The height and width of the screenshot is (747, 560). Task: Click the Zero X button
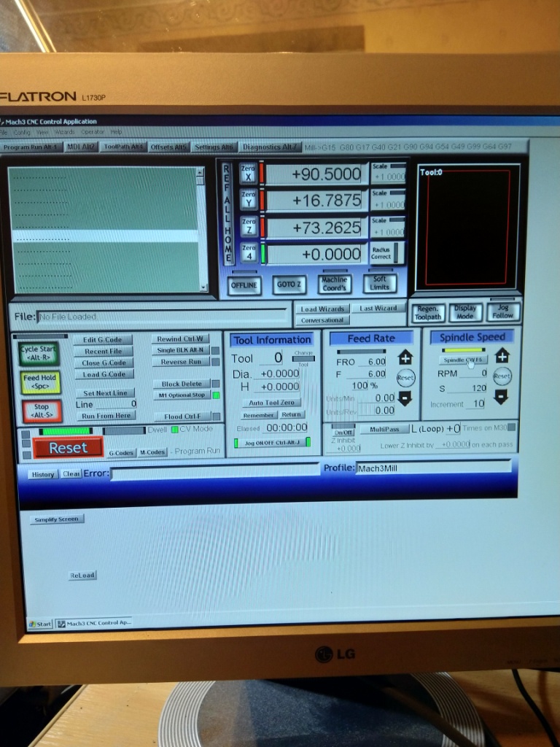[248, 174]
